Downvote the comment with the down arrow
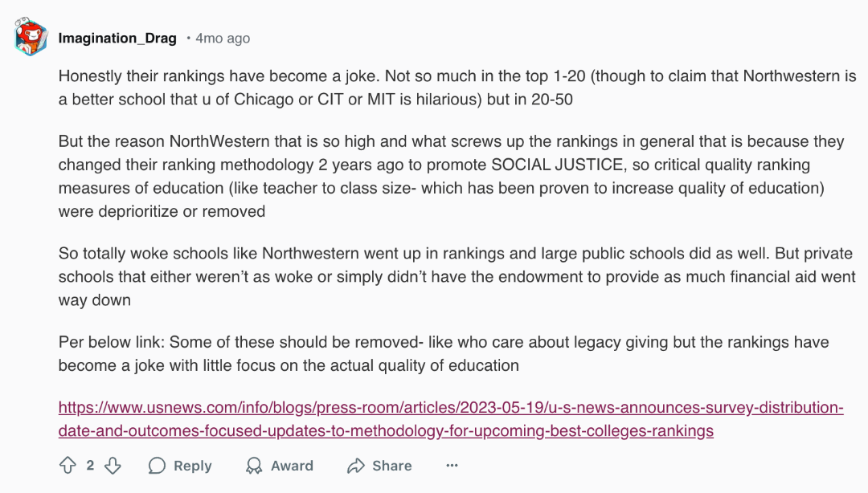This screenshot has height=493, width=868. coord(113,466)
